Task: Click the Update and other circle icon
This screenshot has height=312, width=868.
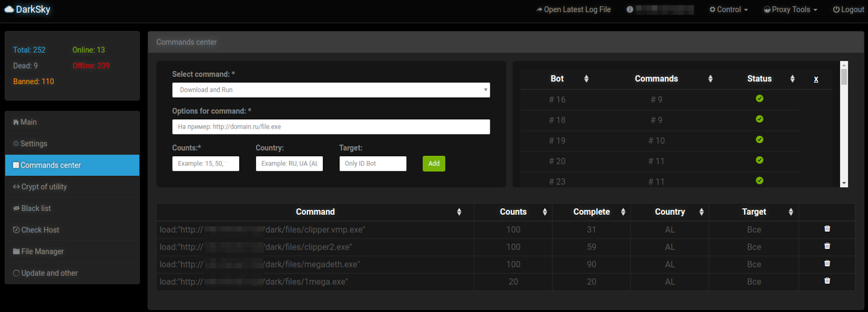Action: 16,273
